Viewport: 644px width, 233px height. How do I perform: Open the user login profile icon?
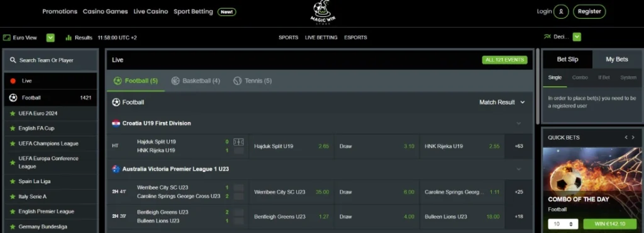(561, 11)
